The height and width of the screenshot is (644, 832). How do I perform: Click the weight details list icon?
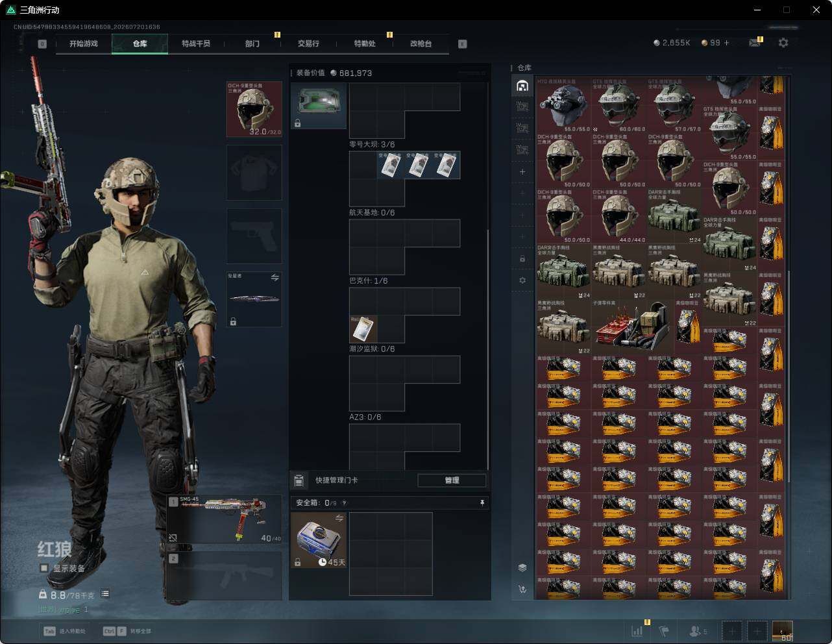click(105, 594)
